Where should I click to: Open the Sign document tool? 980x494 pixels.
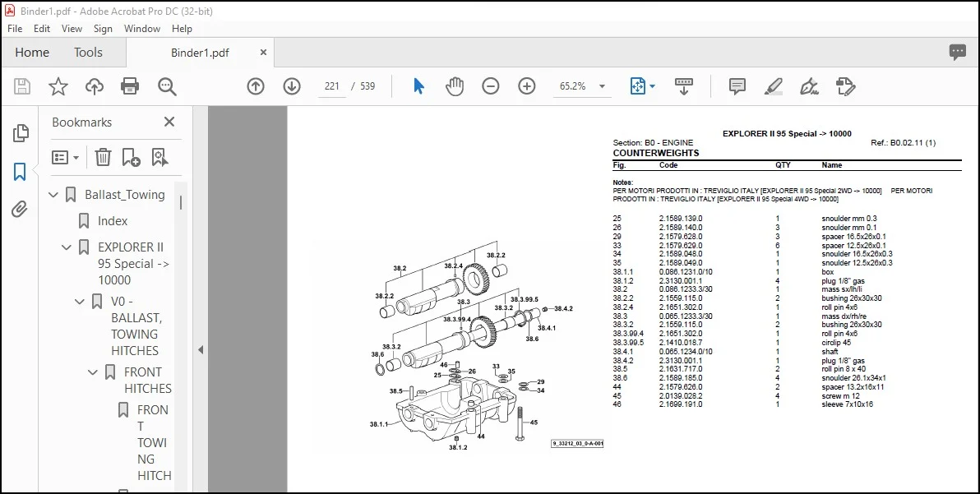(x=809, y=86)
